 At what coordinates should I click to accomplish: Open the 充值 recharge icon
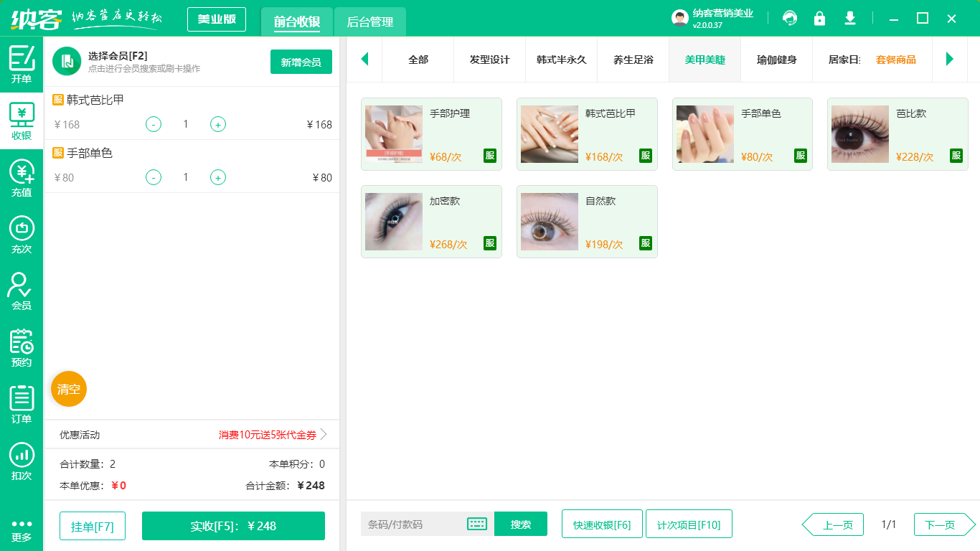[22, 177]
